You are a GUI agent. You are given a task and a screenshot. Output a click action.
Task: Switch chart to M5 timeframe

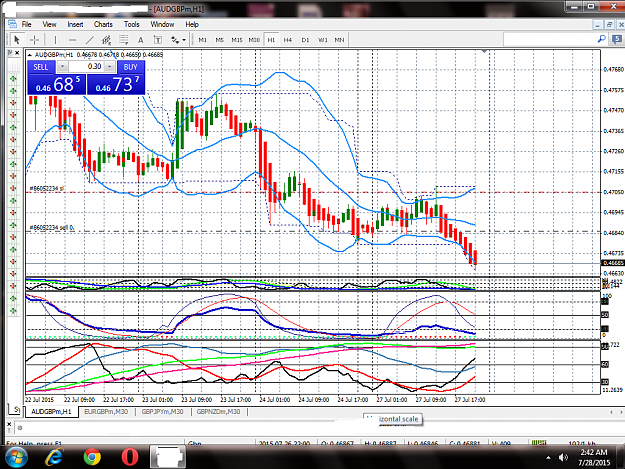pos(220,40)
